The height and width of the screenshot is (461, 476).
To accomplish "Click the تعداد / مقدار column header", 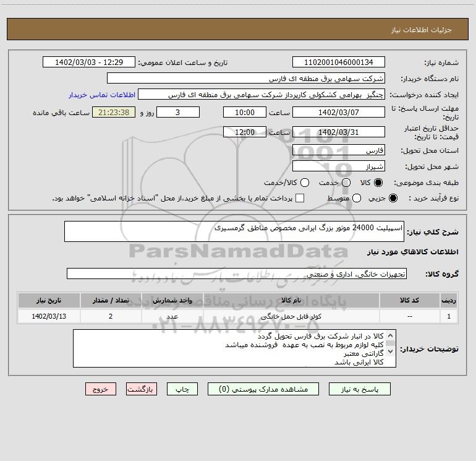I will point(111,300).
